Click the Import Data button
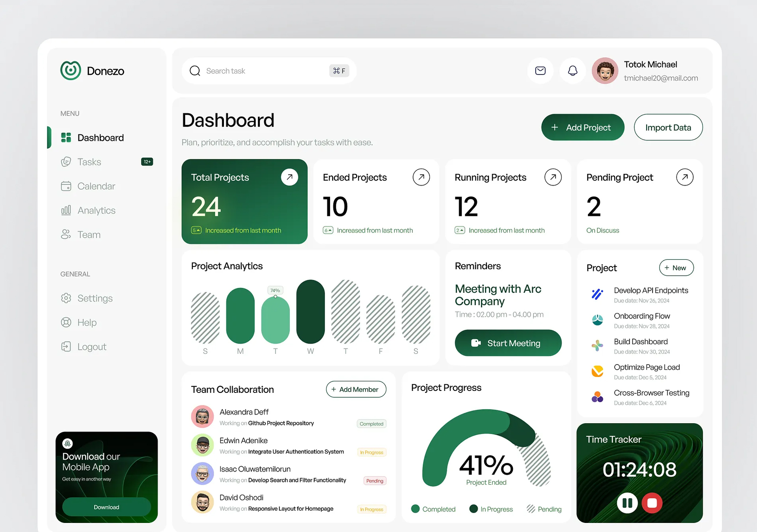 click(668, 128)
